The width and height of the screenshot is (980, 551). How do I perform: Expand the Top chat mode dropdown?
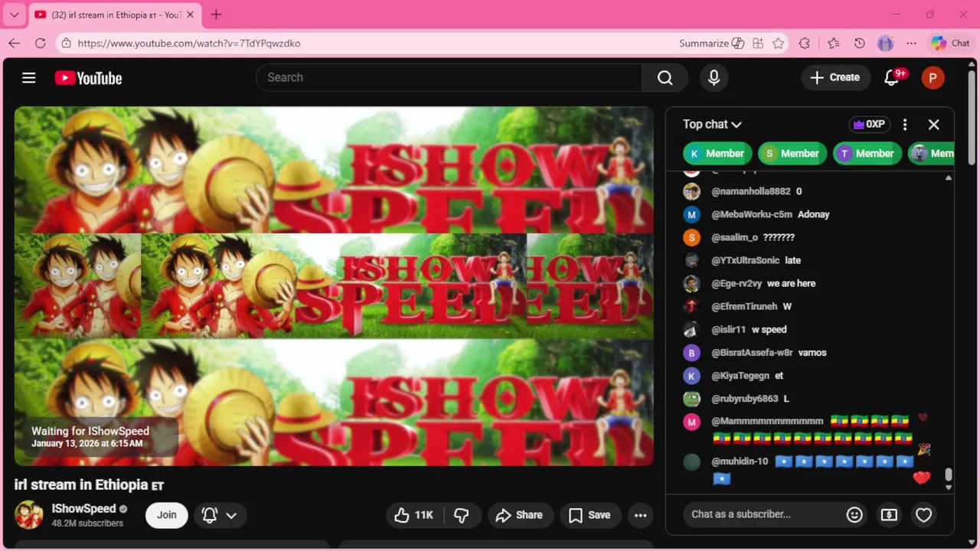click(x=712, y=124)
